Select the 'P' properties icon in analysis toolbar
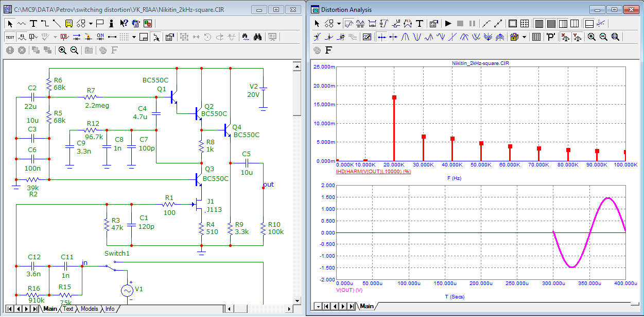Screen dimensions: 644x317 tap(550, 37)
